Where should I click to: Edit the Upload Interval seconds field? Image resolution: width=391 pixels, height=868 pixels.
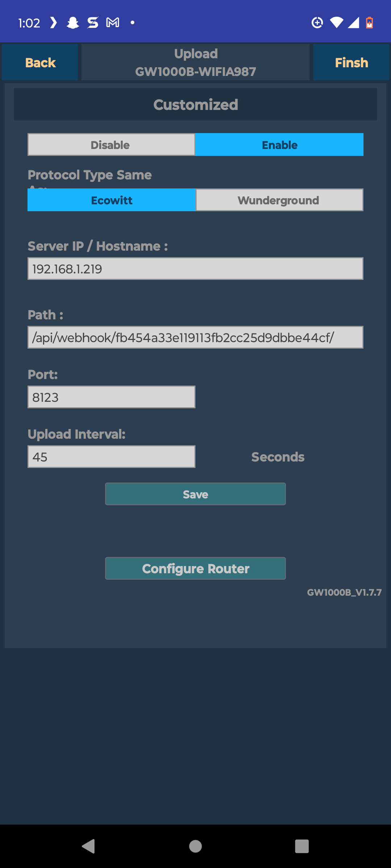point(112,457)
